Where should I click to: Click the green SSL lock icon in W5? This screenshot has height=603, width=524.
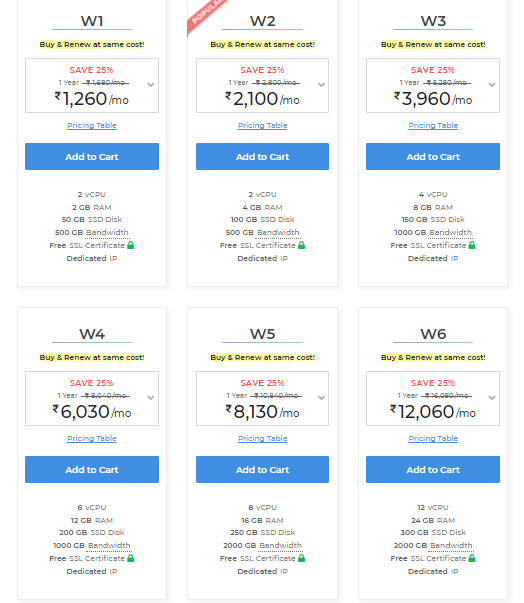point(301,558)
